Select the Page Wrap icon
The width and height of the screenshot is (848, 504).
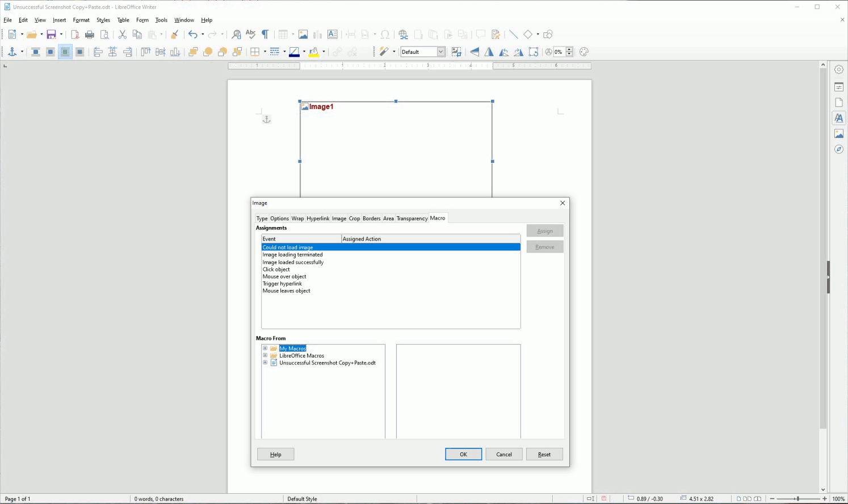51,52
